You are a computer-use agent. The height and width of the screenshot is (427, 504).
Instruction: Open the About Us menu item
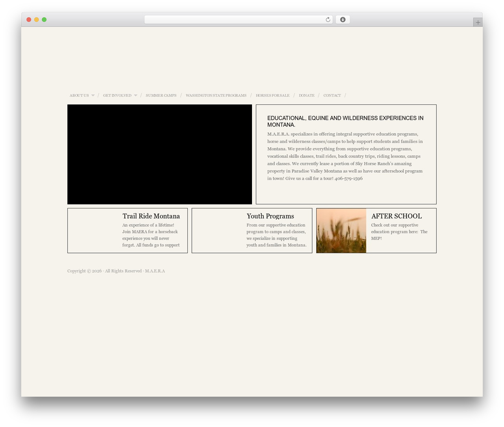[79, 95]
